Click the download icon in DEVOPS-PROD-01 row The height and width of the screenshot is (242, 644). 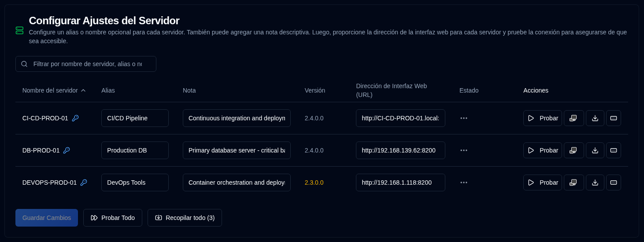(x=595, y=182)
